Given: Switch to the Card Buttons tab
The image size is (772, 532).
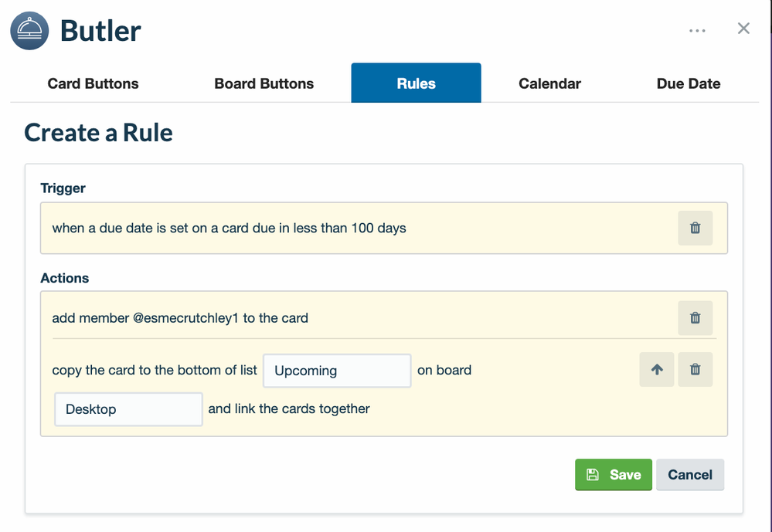Looking at the screenshot, I should (93, 83).
